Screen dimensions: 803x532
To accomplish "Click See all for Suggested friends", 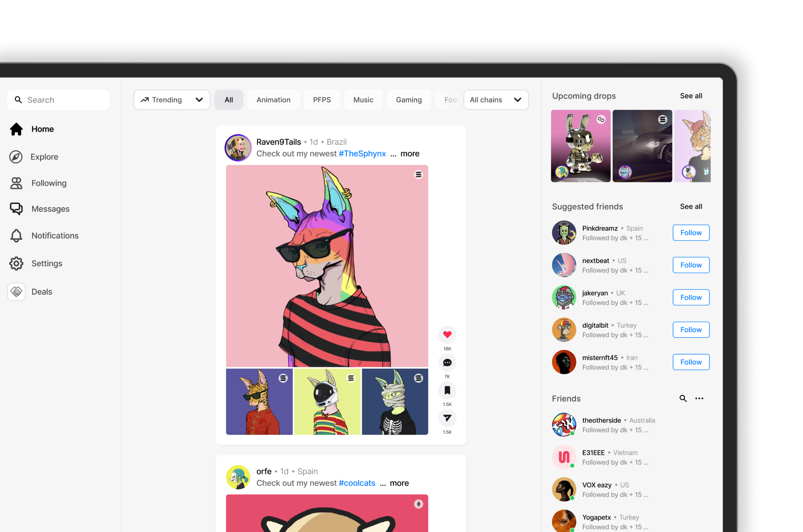I will pos(691,207).
